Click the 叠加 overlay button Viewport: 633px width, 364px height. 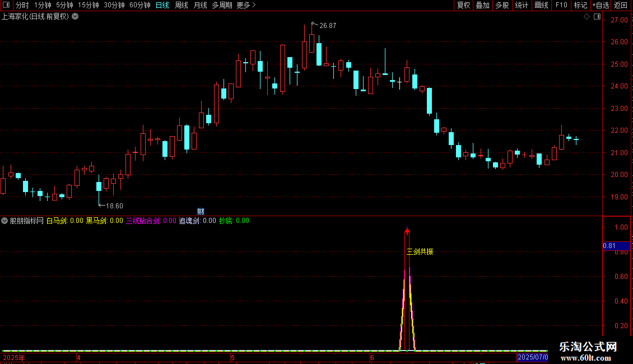click(x=483, y=5)
